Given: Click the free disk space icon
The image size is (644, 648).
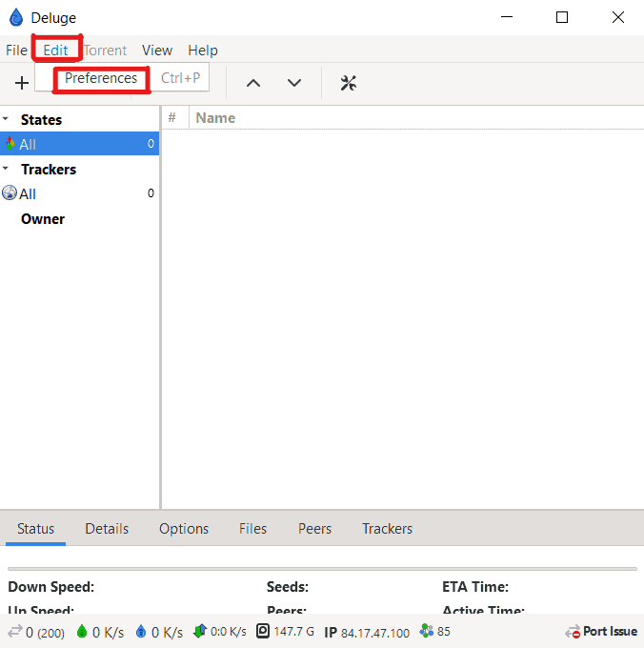Looking at the screenshot, I should coord(262,632).
